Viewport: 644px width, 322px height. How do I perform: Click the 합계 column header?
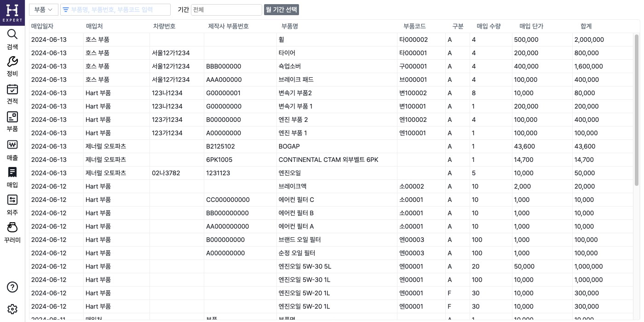tap(586, 26)
